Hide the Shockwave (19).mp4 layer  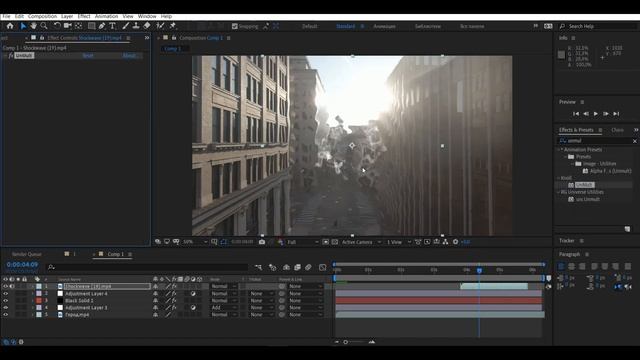pos(5,287)
